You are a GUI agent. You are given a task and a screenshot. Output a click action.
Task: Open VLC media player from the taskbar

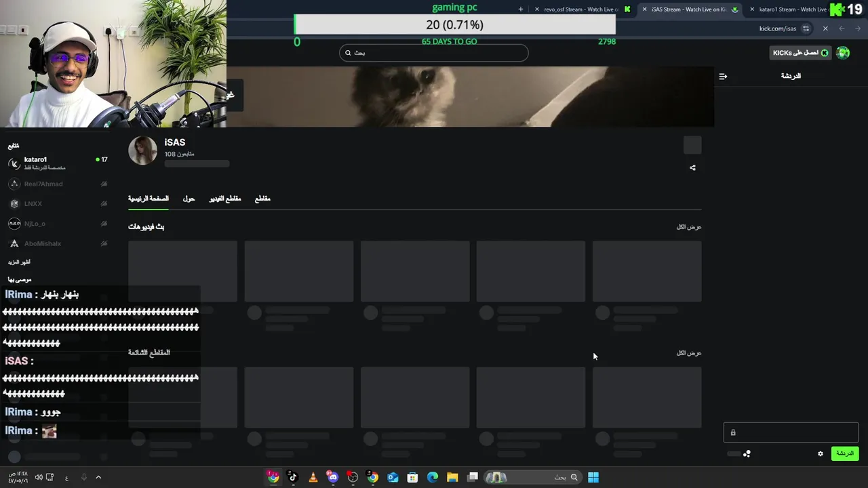pos(313,477)
